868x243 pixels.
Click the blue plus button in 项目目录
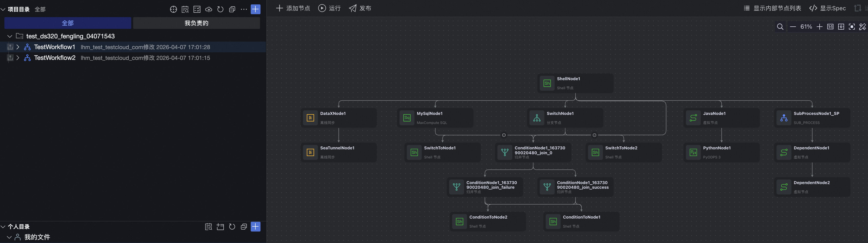pos(256,9)
